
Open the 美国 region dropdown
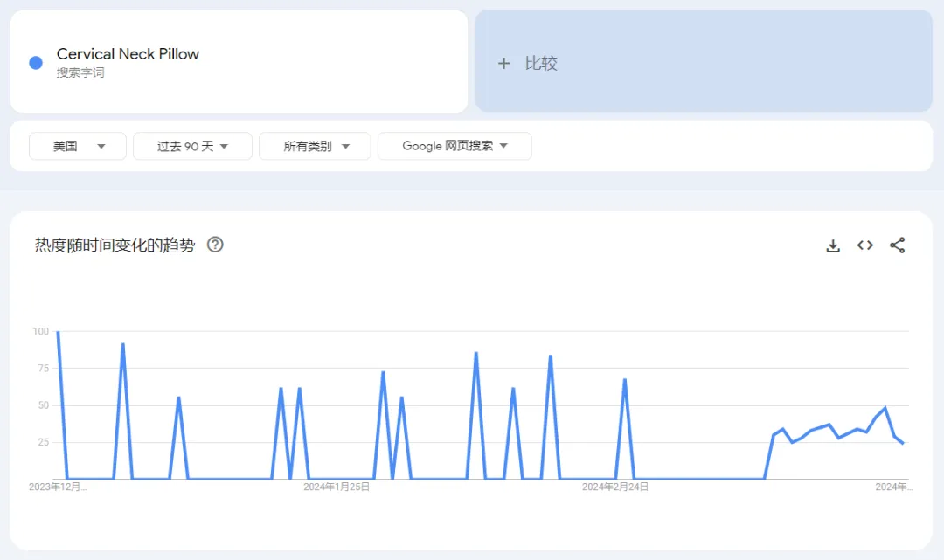pos(78,146)
